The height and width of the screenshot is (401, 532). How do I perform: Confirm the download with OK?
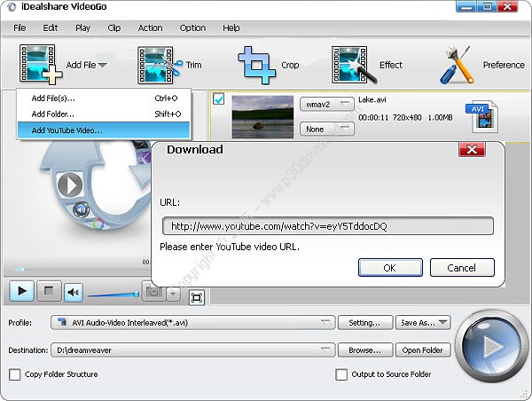click(x=390, y=268)
